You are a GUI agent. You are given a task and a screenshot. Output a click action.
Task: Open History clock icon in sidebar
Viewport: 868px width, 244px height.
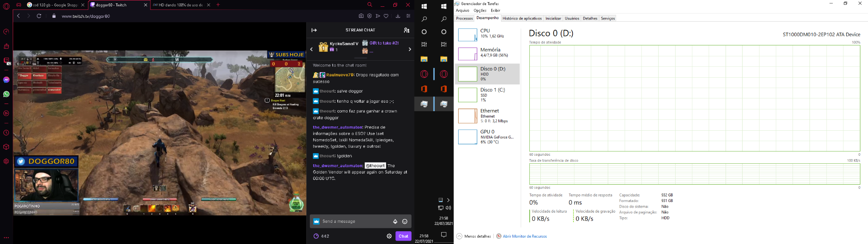(x=6, y=133)
